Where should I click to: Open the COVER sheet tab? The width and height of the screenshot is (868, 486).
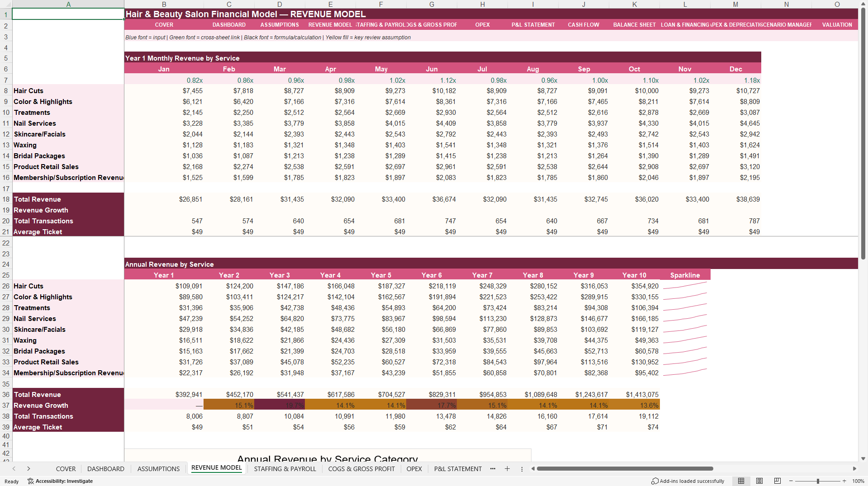(x=66, y=469)
